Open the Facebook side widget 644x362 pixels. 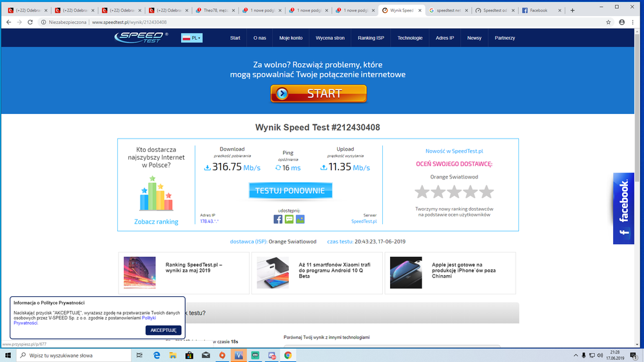point(623,208)
